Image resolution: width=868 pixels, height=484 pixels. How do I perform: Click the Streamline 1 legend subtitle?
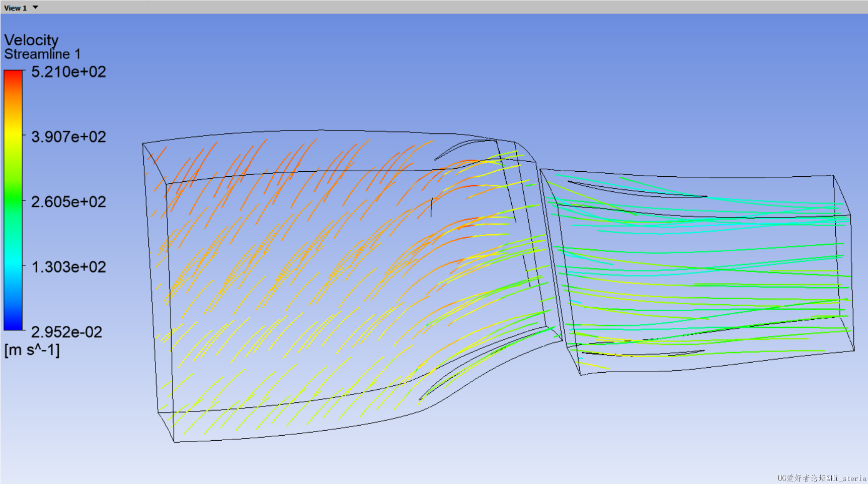(x=42, y=54)
